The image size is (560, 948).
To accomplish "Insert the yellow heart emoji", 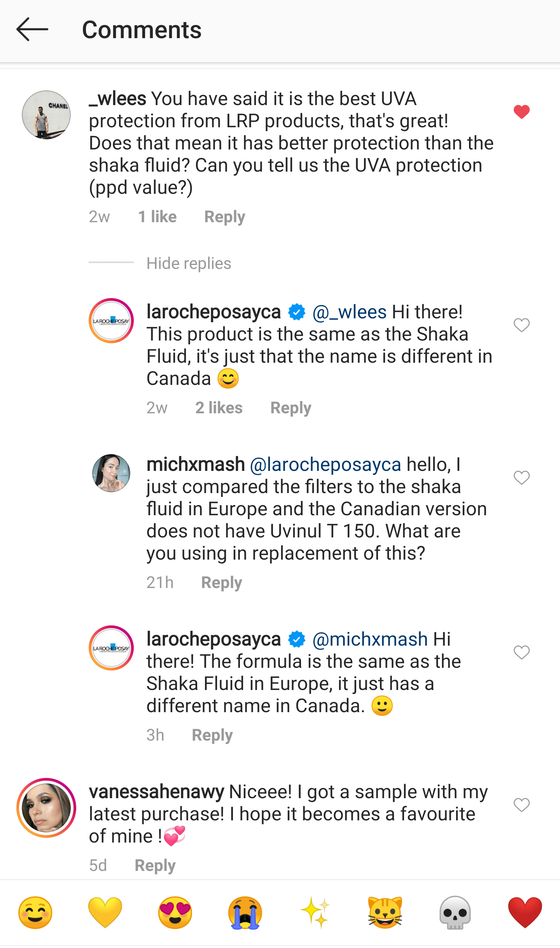I will pos(105,913).
